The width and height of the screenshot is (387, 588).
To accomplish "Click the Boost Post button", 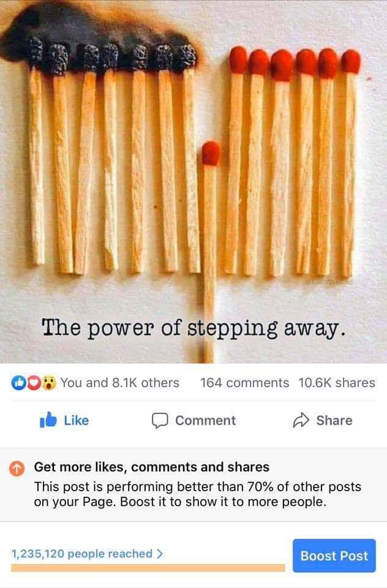I will click(334, 556).
